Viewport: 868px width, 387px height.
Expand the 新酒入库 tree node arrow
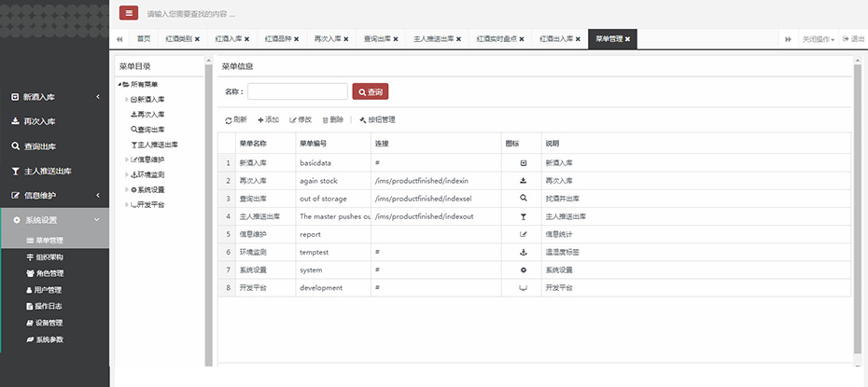coord(127,99)
